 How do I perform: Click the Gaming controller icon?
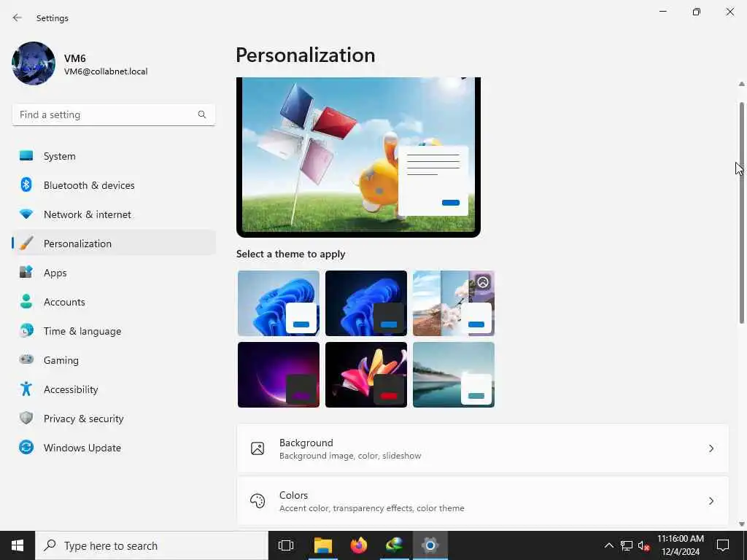(26, 359)
